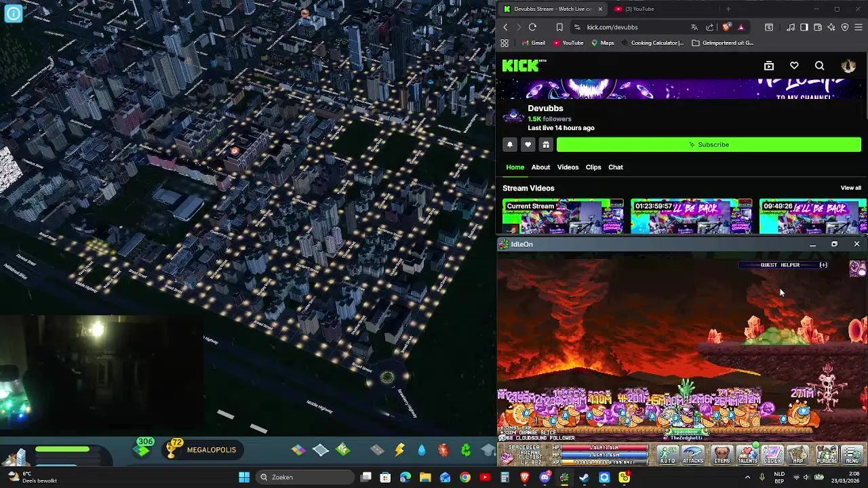Open Brave Leo AI assistant
Screen dimensions: 868x488
pos(831,27)
